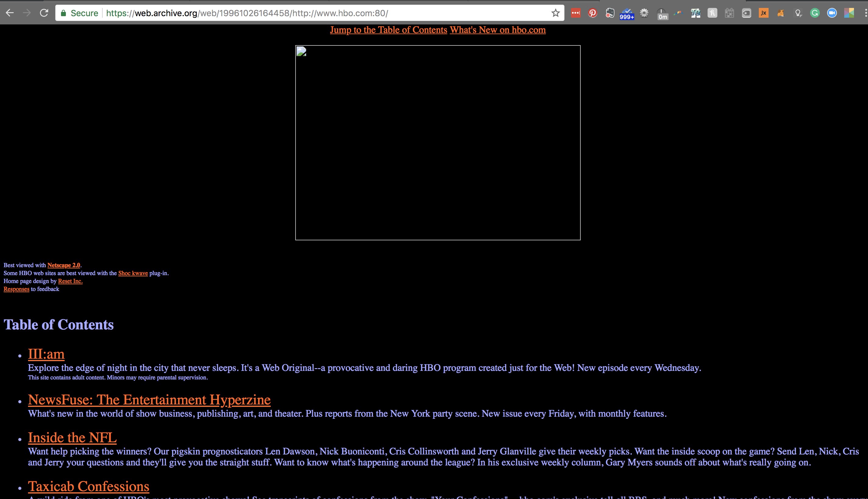Open the Jx extension
Screen dimensions: 868x499
click(763, 13)
